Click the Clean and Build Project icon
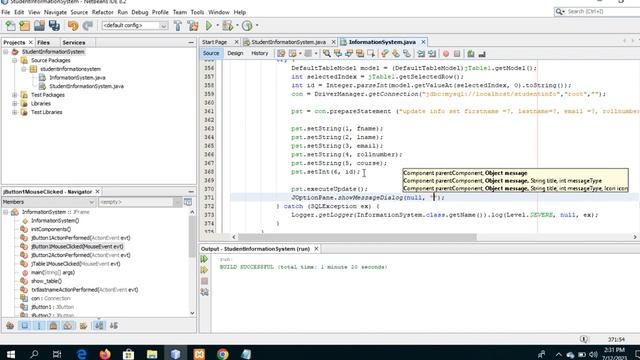Image resolution: width=640 pixels, height=360 pixels. pyautogui.click(x=193, y=26)
